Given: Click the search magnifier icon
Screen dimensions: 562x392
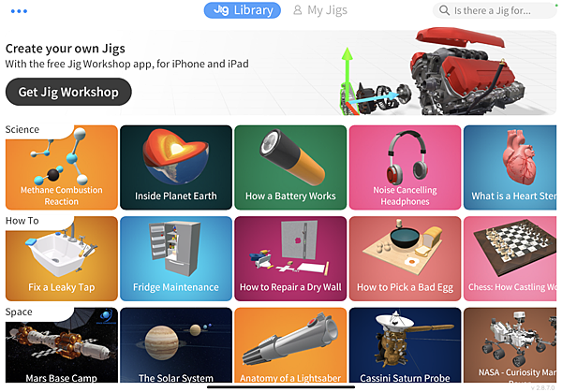Looking at the screenshot, I should click(x=444, y=10).
